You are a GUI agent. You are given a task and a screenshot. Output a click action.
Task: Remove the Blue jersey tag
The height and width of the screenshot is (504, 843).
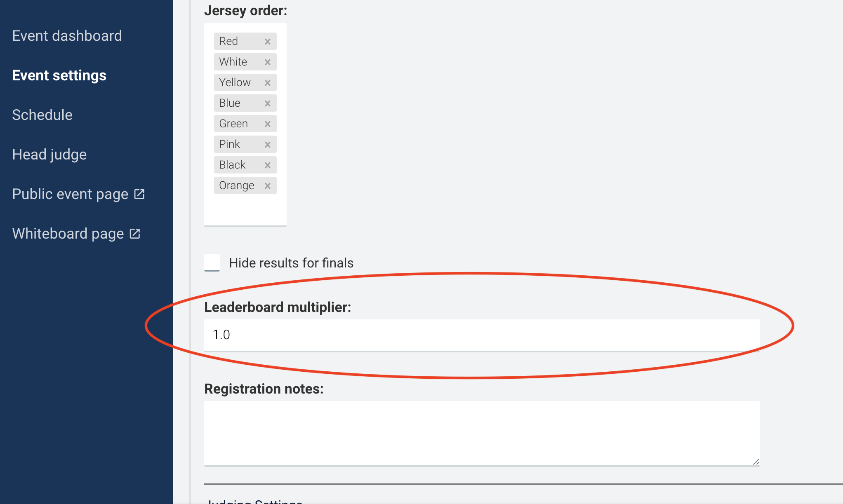coord(268,103)
